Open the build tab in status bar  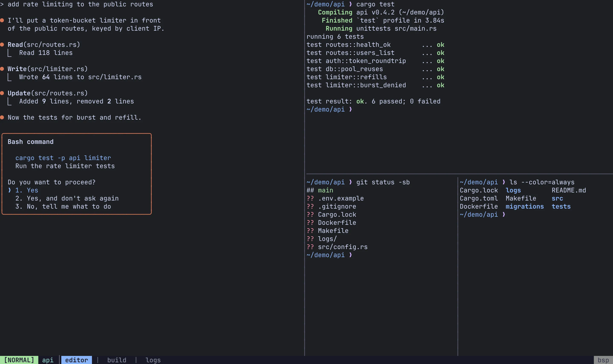coord(117,360)
